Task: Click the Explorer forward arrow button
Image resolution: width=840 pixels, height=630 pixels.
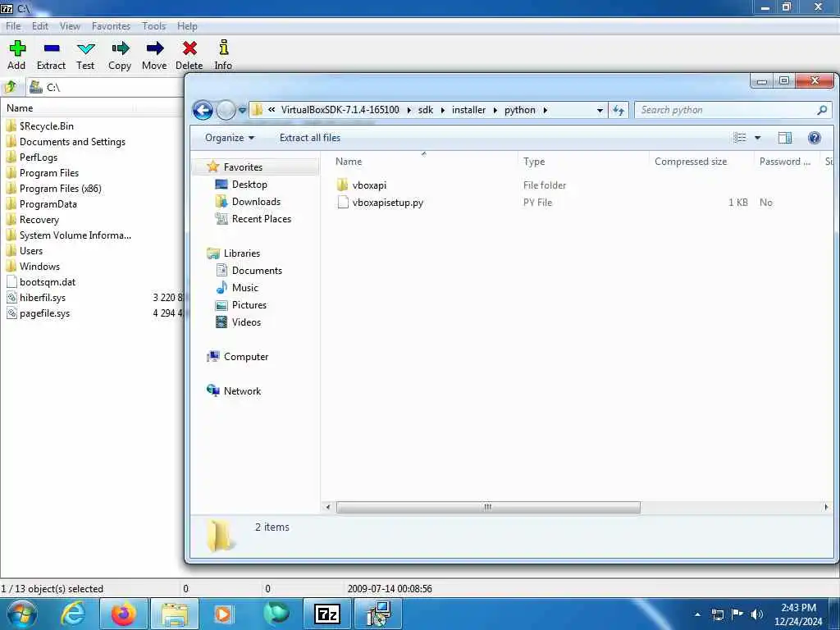Action: tap(226, 111)
